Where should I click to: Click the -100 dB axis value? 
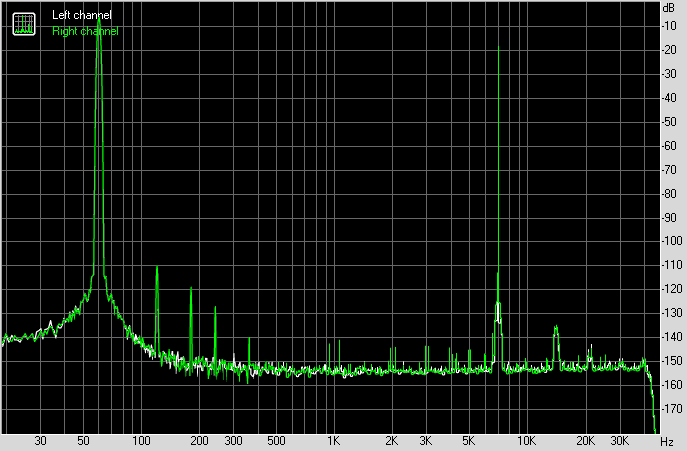point(672,241)
